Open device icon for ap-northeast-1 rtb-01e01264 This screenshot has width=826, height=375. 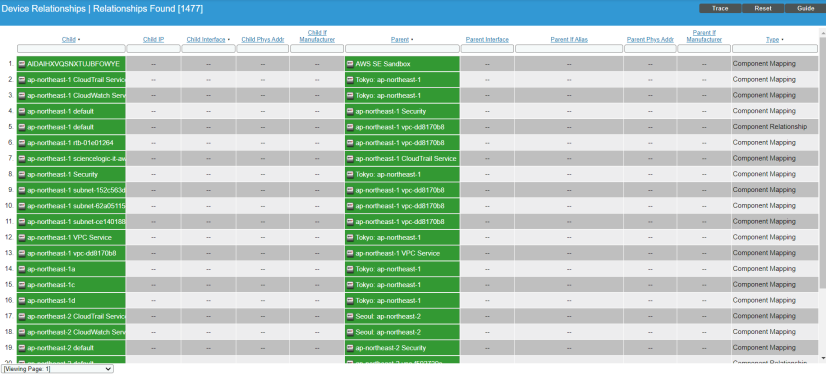click(22, 143)
